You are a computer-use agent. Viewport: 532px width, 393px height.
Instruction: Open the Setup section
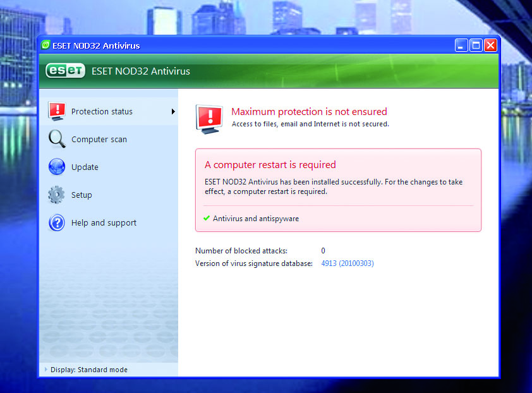point(109,195)
